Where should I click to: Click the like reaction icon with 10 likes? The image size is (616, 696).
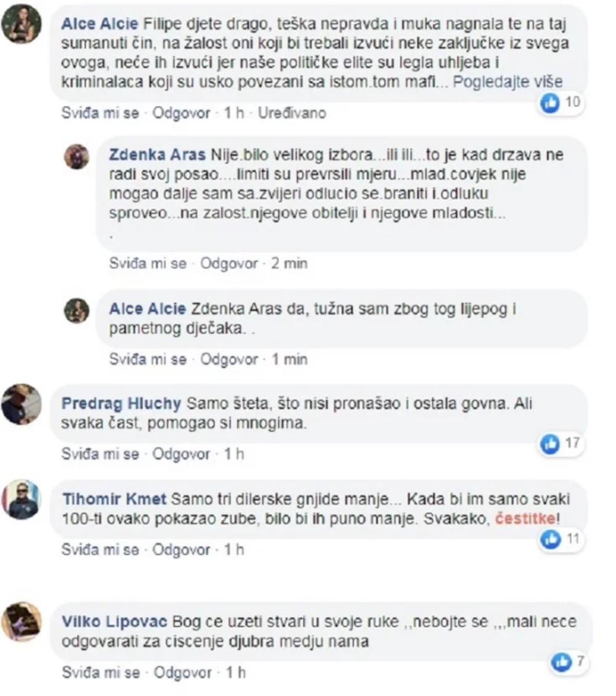pyautogui.click(x=550, y=103)
